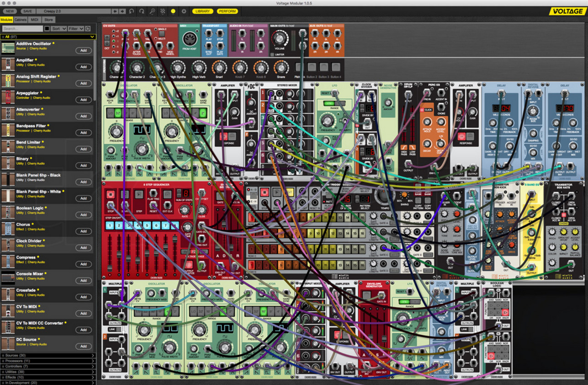Add the Additive Oscillator module

tap(83, 50)
